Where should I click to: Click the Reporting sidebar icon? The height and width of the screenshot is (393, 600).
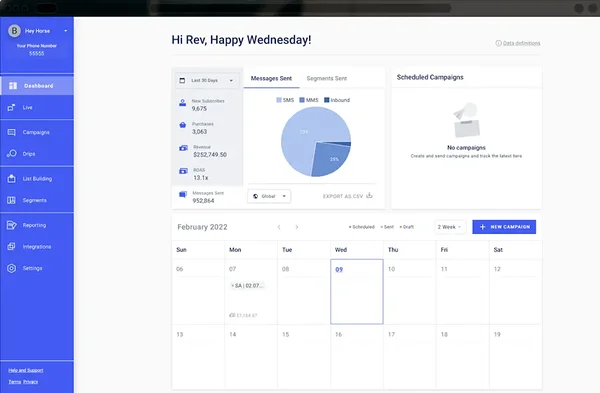[x=11, y=225]
